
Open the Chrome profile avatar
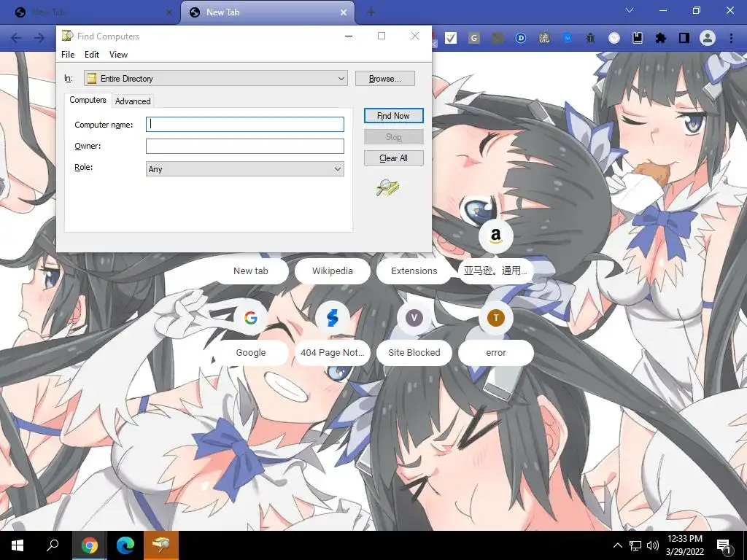pos(708,38)
